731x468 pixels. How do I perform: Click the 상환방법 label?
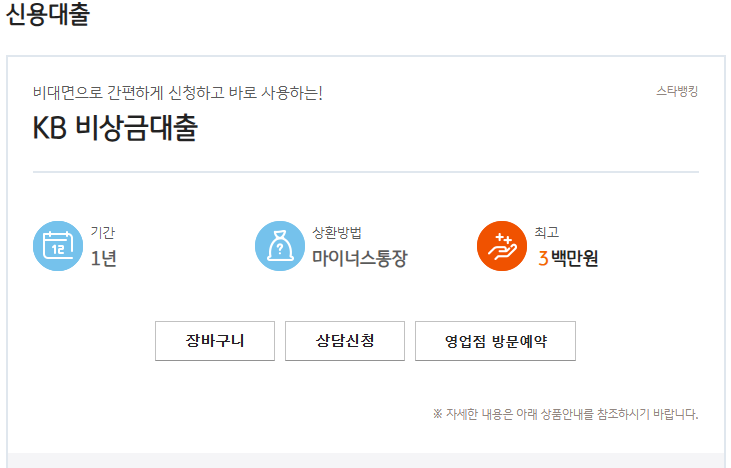click(x=337, y=233)
